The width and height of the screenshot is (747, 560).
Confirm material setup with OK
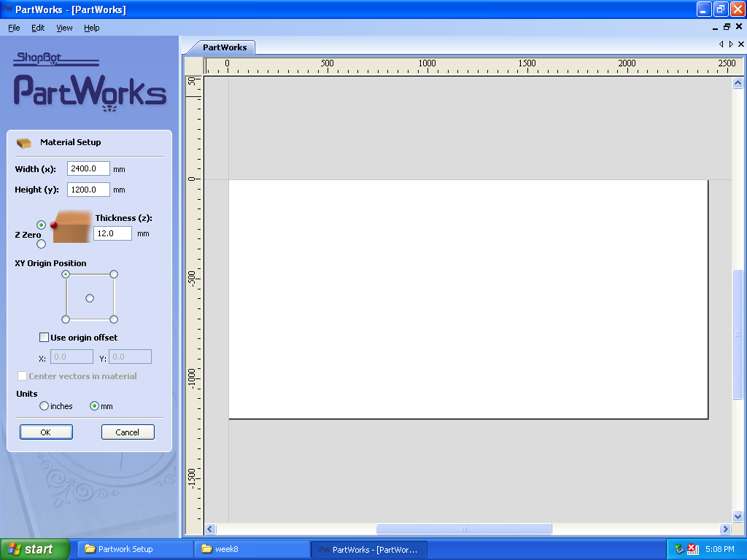(x=46, y=432)
